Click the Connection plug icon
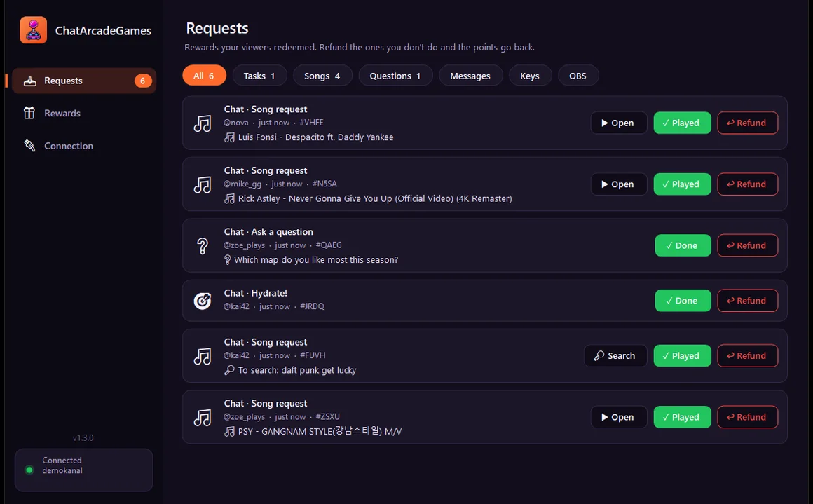Image resolution: width=813 pixels, height=504 pixels. tap(29, 146)
